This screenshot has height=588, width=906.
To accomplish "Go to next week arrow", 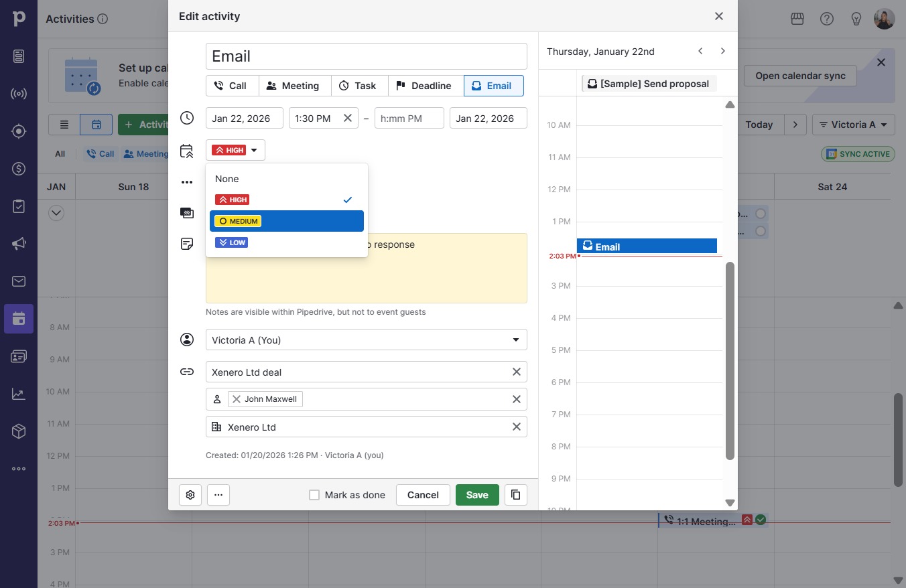I will (795, 125).
